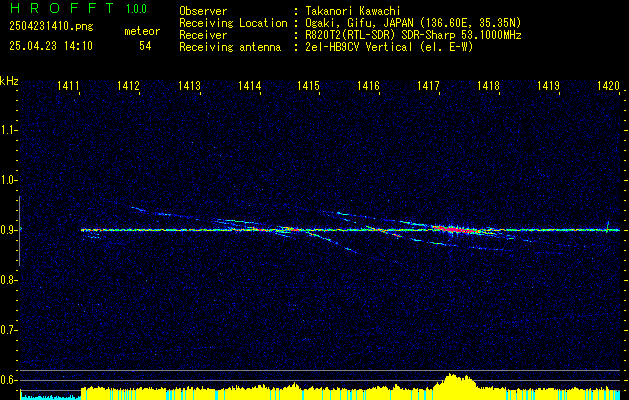
Task: Click the "Observer" field label
Action: (203, 11)
